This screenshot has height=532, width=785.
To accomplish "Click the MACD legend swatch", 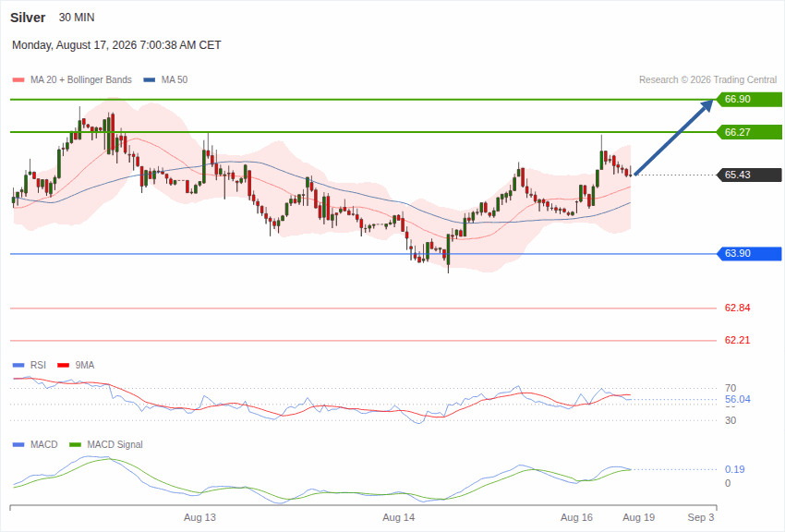I will tap(18, 444).
